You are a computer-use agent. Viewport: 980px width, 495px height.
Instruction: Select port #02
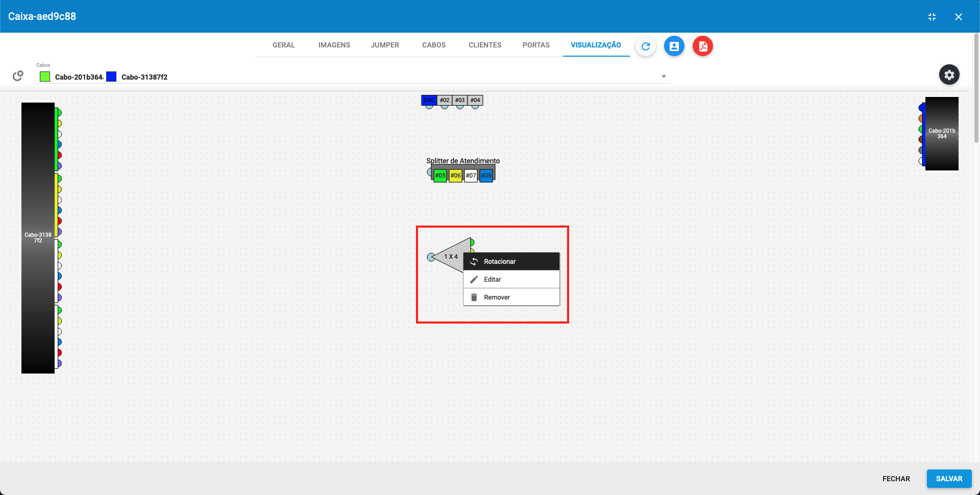tap(445, 100)
